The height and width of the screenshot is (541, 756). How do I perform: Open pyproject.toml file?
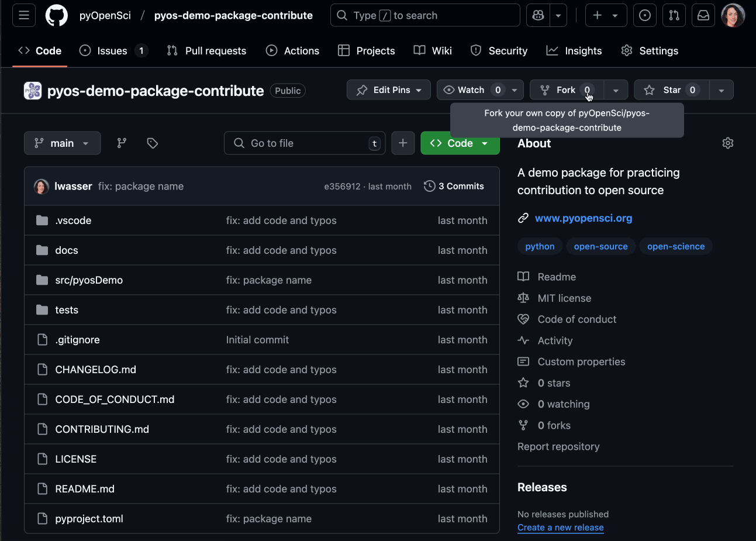coord(89,519)
